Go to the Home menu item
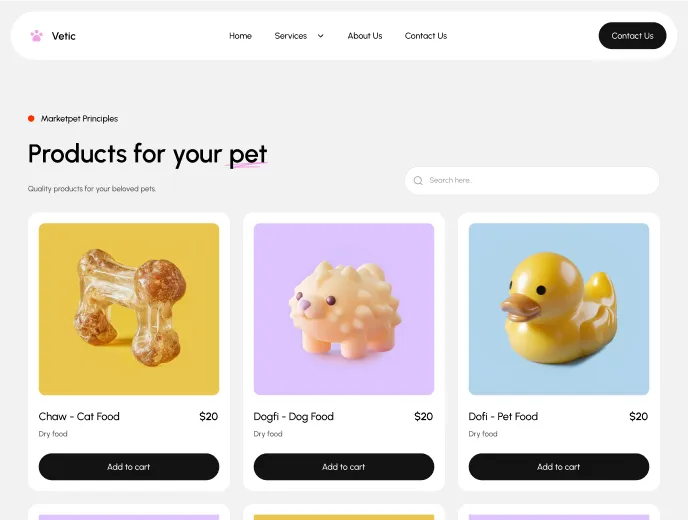 240,36
